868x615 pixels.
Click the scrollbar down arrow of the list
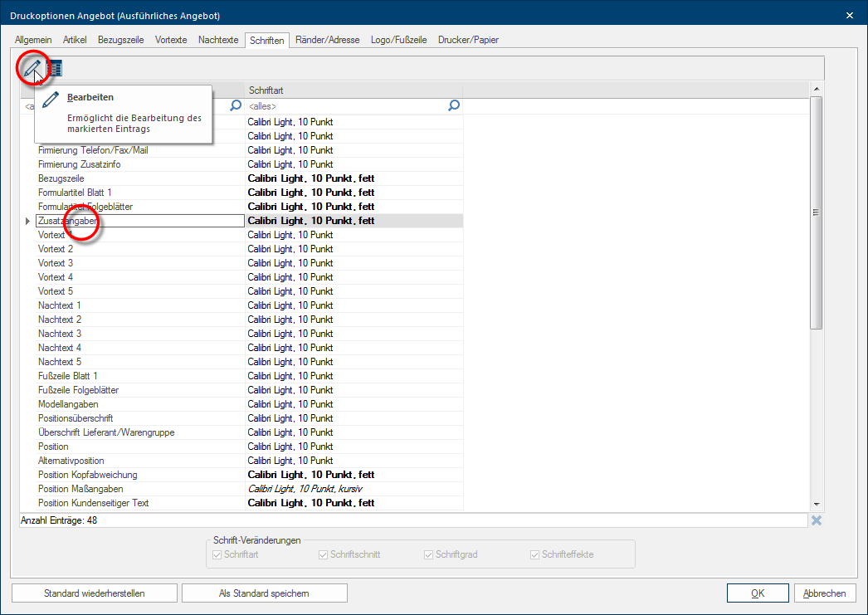(x=817, y=504)
